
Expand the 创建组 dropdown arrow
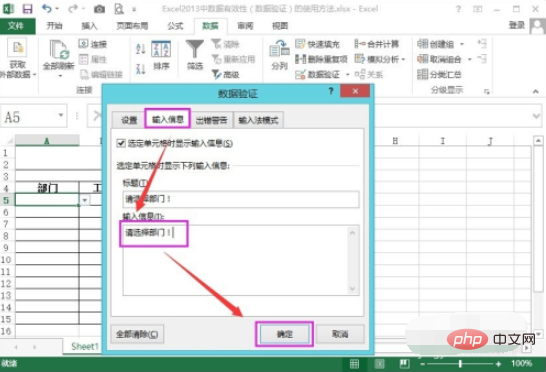[462, 44]
